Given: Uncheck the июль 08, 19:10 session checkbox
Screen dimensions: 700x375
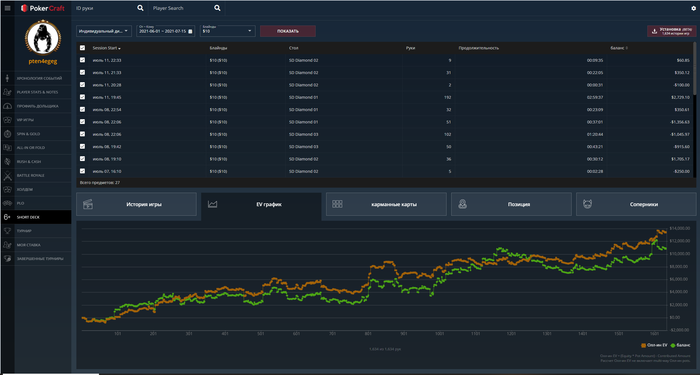Looking at the screenshot, I should pyautogui.click(x=82, y=158).
